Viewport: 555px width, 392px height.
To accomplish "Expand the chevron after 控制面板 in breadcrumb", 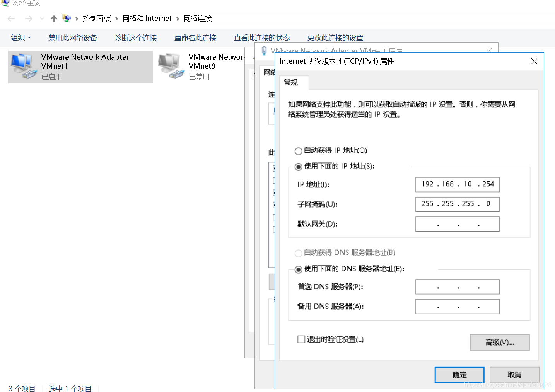I will coord(116,19).
